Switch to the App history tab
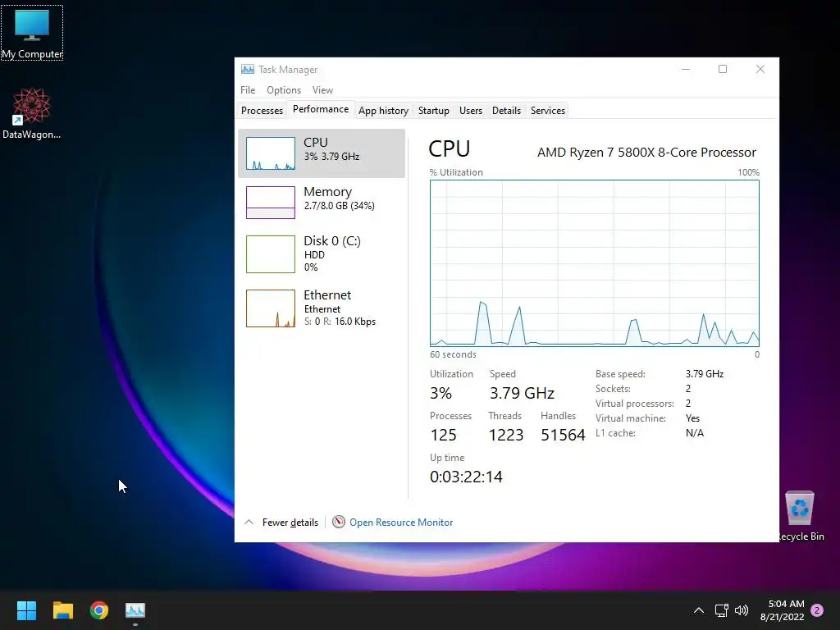This screenshot has width=840, height=630. [384, 111]
